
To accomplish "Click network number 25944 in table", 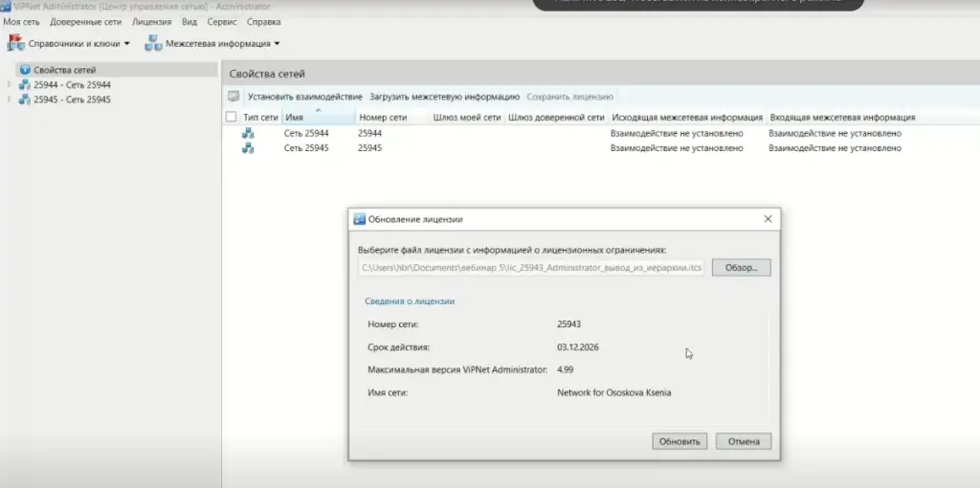I will pyautogui.click(x=370, y=133).
